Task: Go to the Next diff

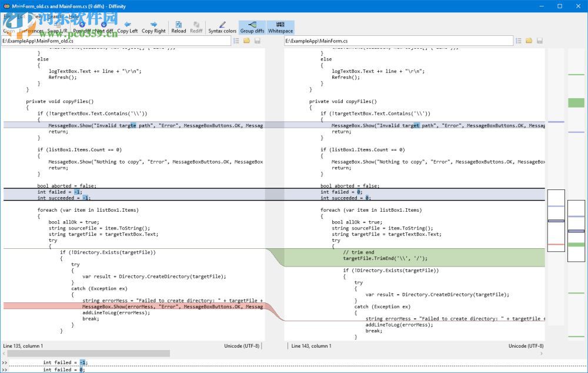Action: pyautogui.click(x=103, y=27)
